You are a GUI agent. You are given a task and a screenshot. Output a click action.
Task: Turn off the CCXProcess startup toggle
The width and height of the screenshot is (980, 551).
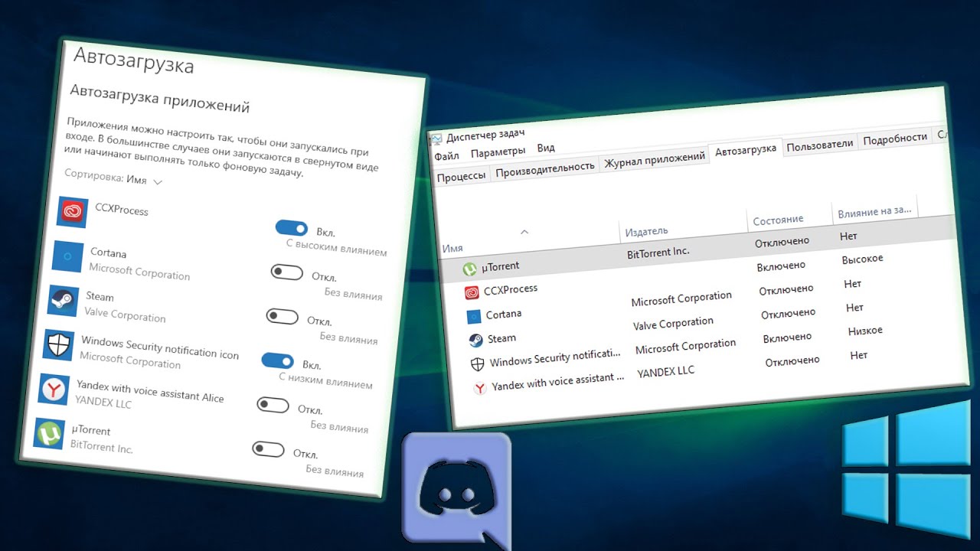click(x=292, y=228)
